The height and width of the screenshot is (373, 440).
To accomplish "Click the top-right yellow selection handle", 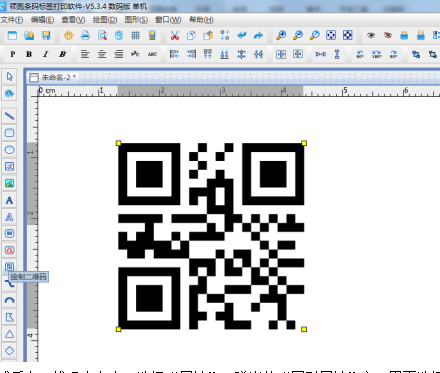I will click(x=304, y=143).
